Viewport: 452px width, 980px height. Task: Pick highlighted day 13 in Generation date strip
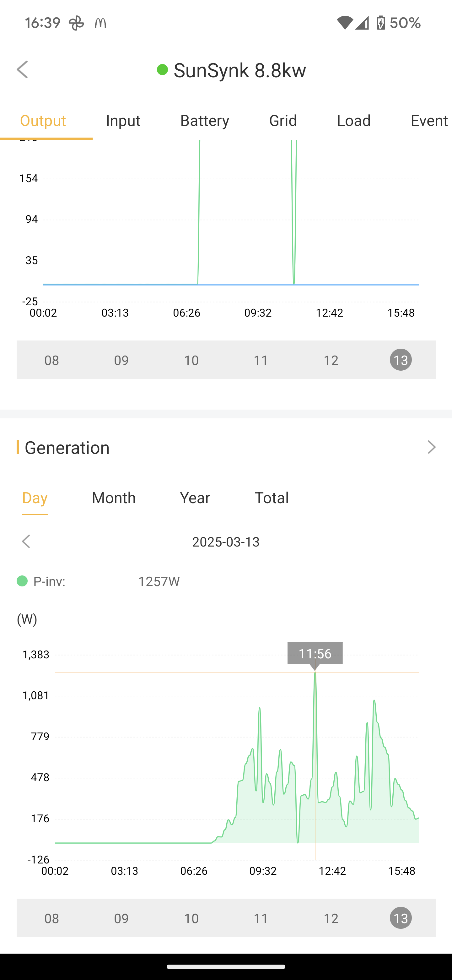pyautogui.click(x=401, y=918)
